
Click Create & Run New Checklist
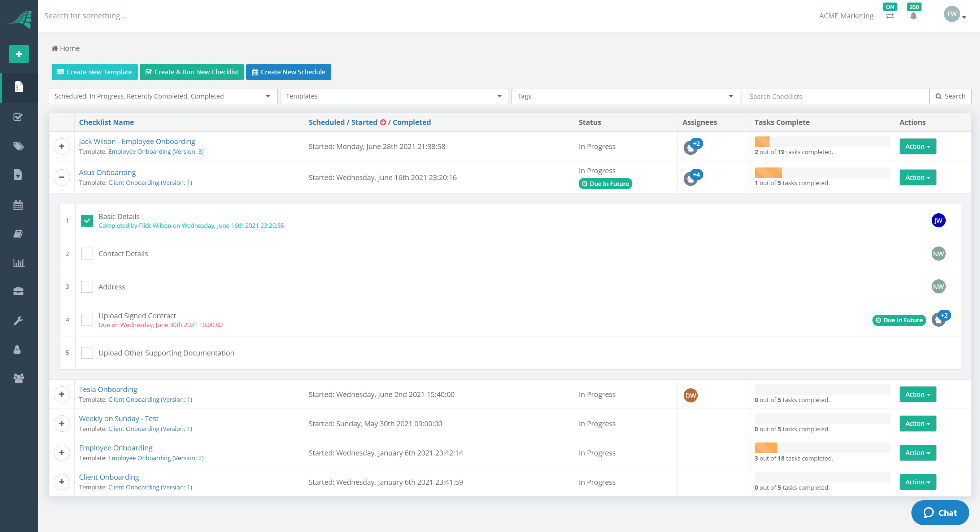[192, 72]
